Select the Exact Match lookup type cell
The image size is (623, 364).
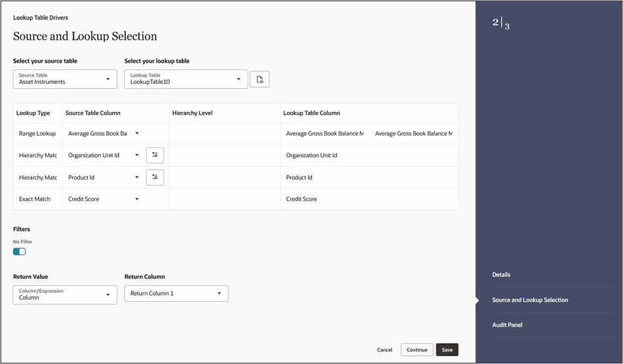(x=38, y=199)
